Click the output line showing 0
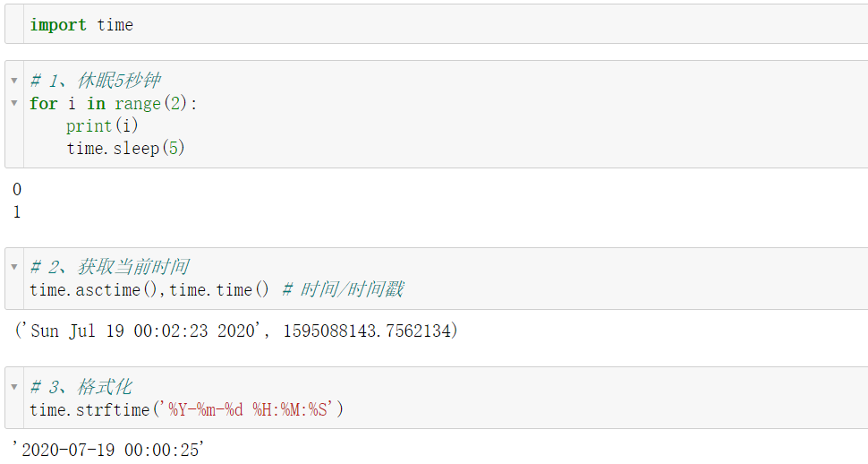868x464 pixels. coord(17,190)
